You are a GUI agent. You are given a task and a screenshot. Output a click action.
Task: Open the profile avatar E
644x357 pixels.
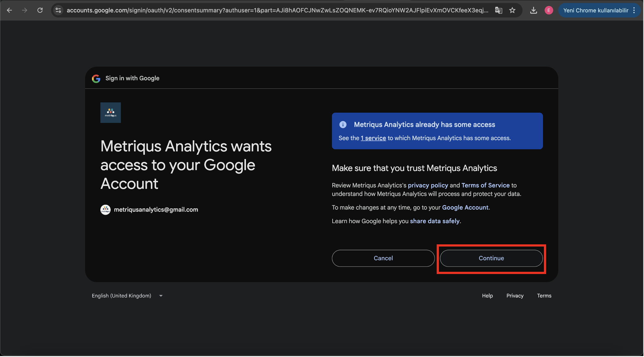pos(549,10)
